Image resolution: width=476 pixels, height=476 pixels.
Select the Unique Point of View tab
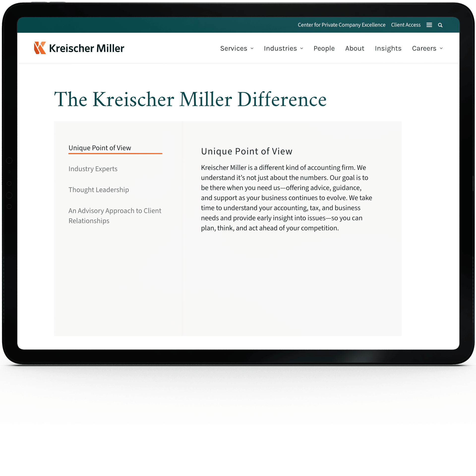pos(99,148)
